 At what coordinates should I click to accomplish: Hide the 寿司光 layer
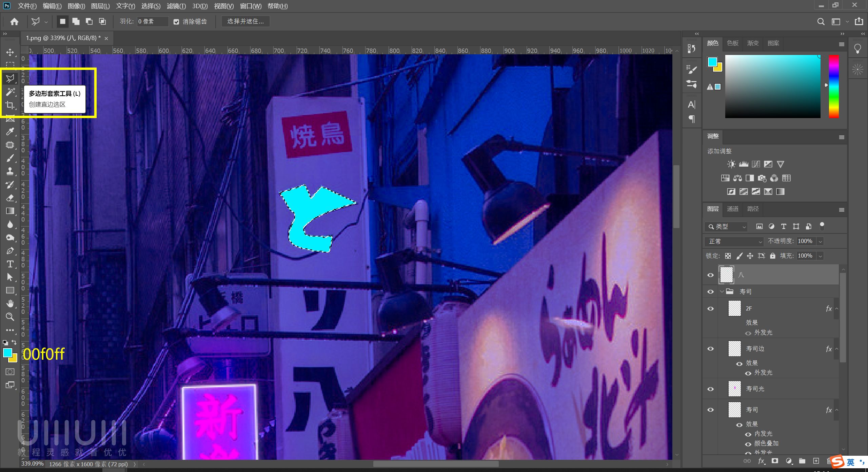pyautogui.click(x=711, y=389)
